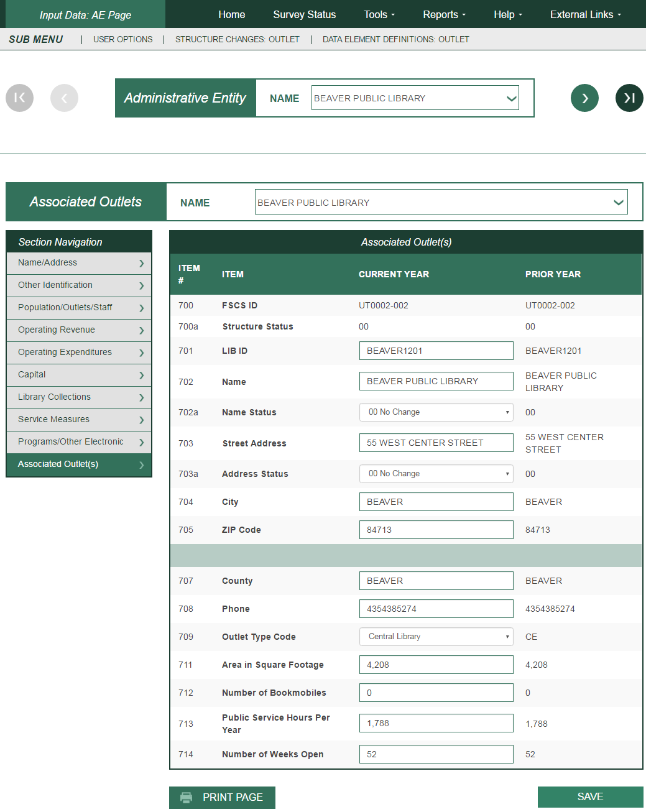The image size is (646, 812).
Task: Click the printer icon on Print Page
Action: click(x=186, y=797)
